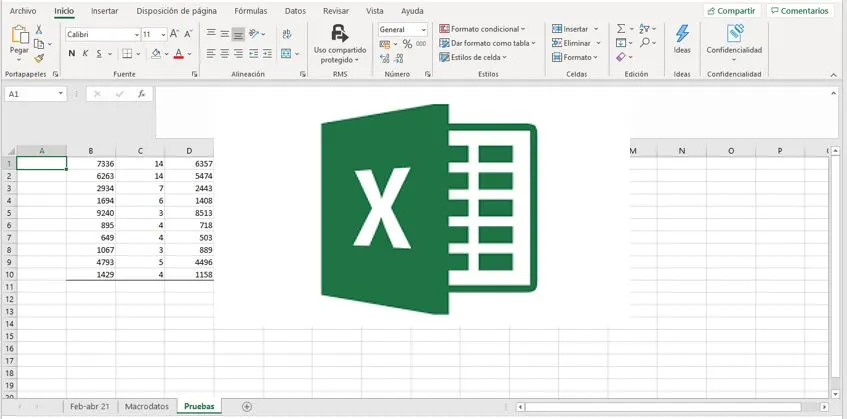Open Ideas lightning bolt
Screen dimensions: 847x419
pyautogui.click(x=682, y=39)
